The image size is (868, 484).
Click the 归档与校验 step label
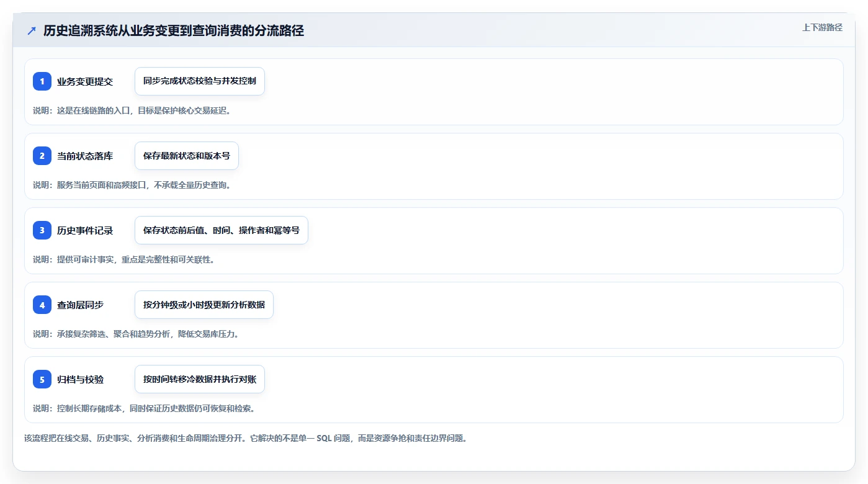81,379
